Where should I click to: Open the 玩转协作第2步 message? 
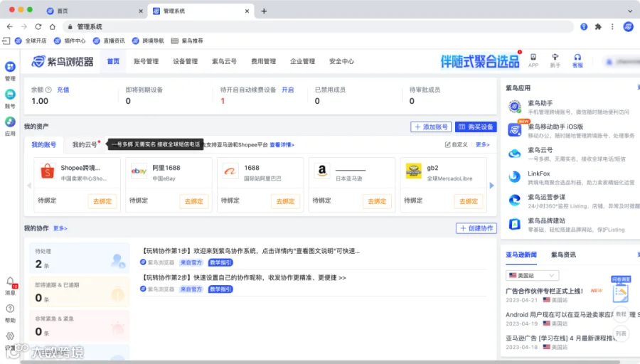click(x=244, y=278)
